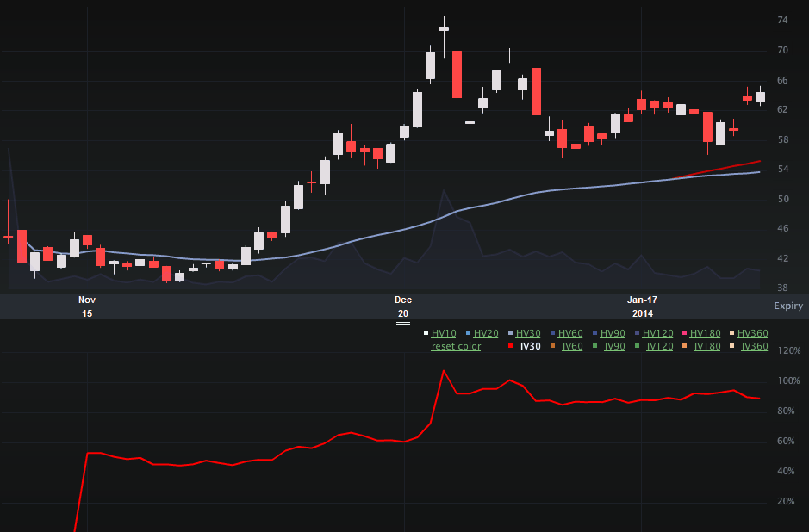809x532 pixels.
Task: Toggle the HV30 volatility series link
Action: pyautogui.click(x=528, y=333)
